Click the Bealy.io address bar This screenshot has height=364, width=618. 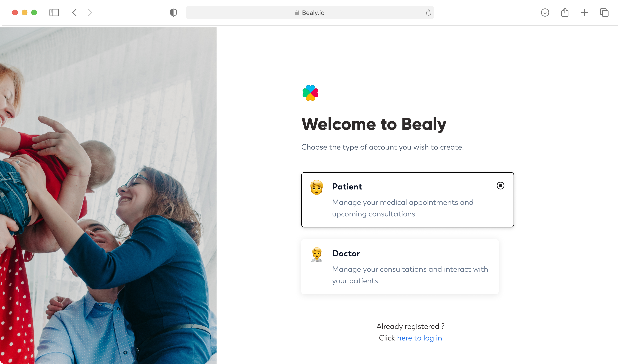pyautogui.click(x=310, y=13)
